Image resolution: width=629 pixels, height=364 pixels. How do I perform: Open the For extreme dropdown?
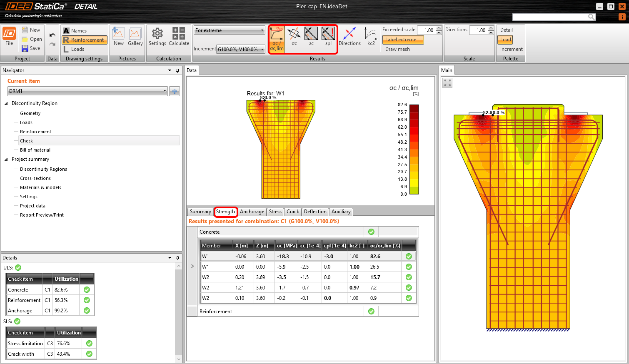pyautogui.click(x=229, y=30)
